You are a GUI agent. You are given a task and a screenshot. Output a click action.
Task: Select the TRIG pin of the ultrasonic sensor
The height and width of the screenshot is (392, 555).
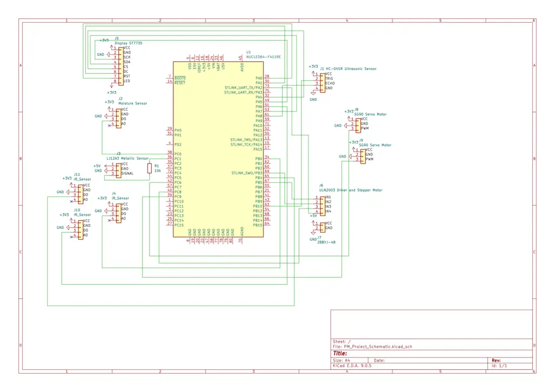329,79
